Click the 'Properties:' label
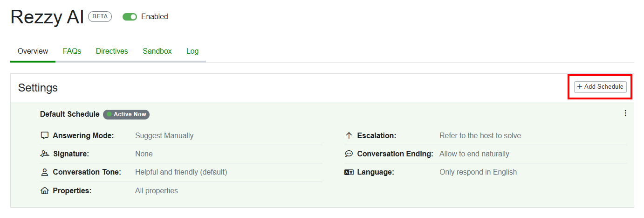644x218 pixels. point(72,191)
